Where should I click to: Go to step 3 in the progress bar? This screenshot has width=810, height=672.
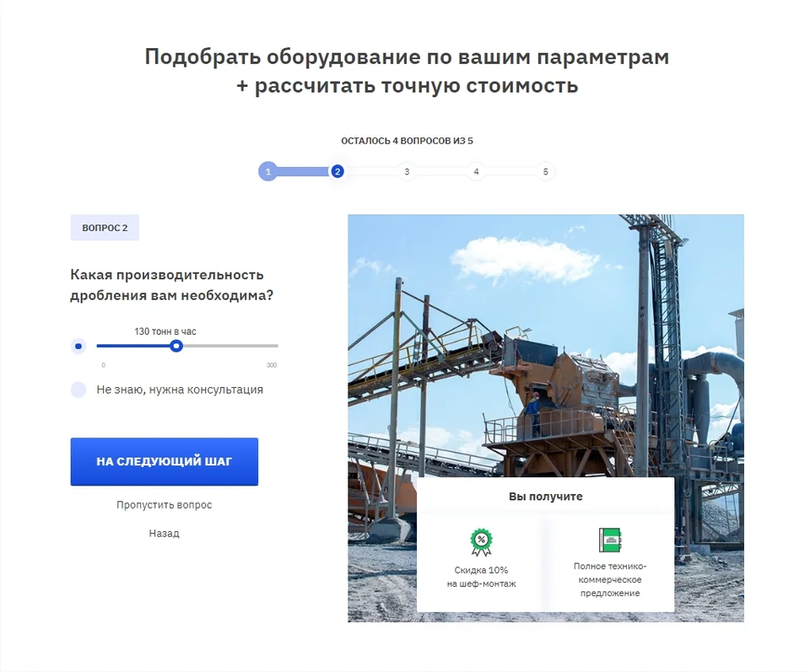[407, 172]
